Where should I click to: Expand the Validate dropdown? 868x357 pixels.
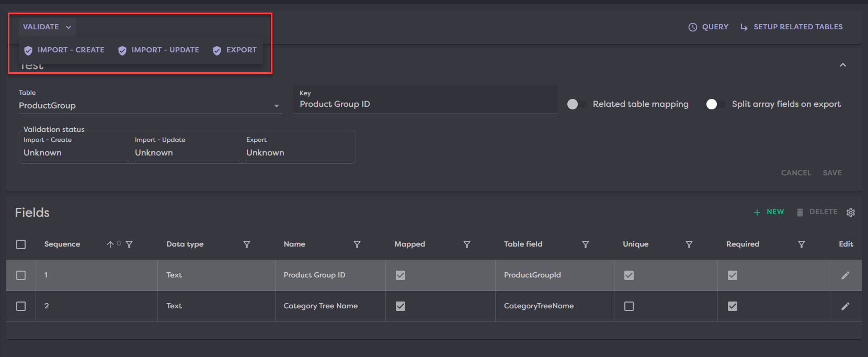click(47, 27)
